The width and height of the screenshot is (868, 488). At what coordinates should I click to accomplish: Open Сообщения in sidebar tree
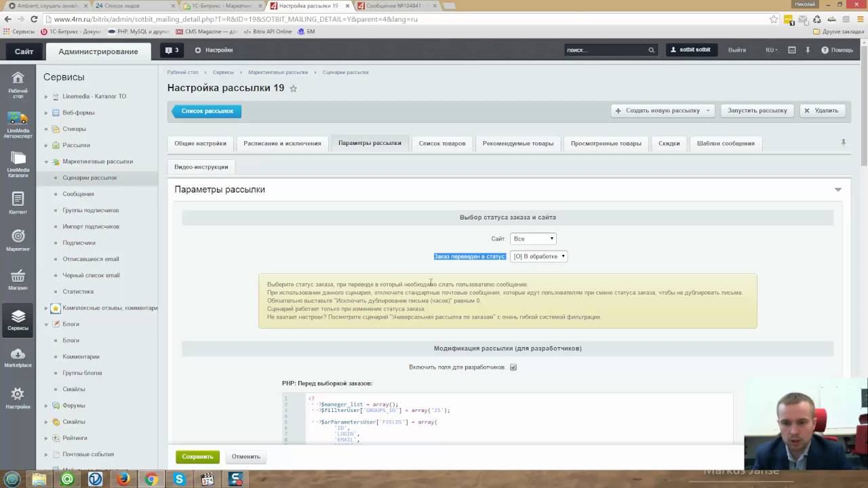coord(79,194)
